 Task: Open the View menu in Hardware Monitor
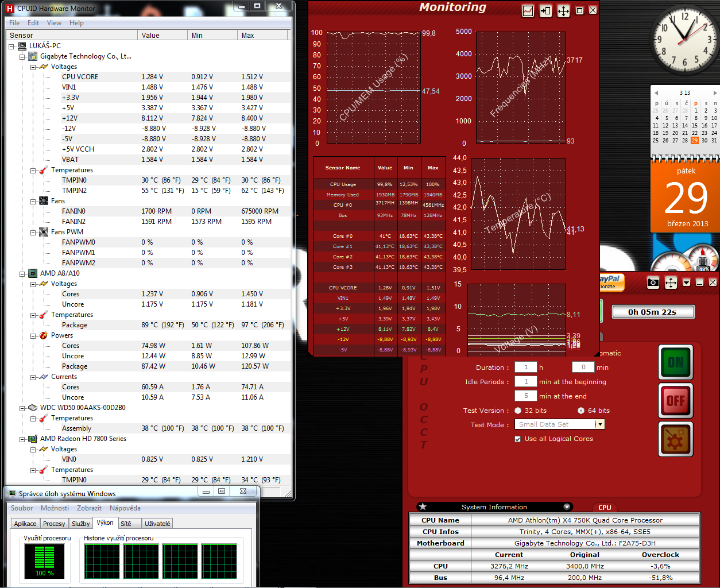tap(54, 23)
